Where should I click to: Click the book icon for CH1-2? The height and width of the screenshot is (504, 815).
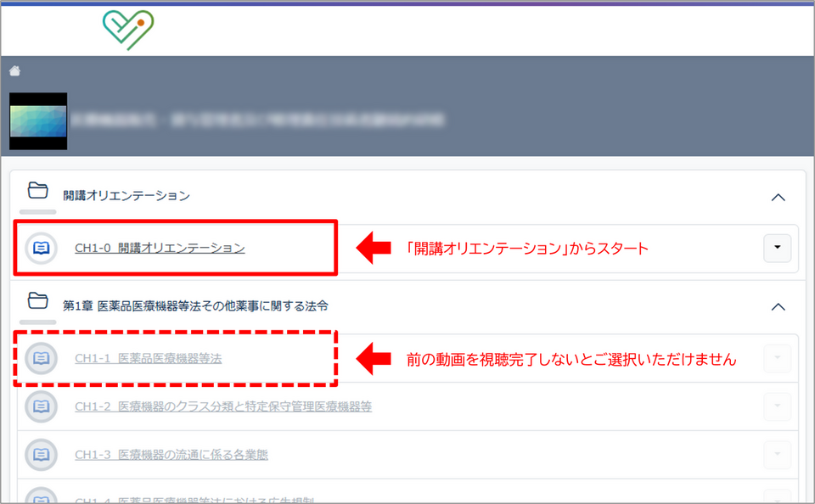(42, 406)
